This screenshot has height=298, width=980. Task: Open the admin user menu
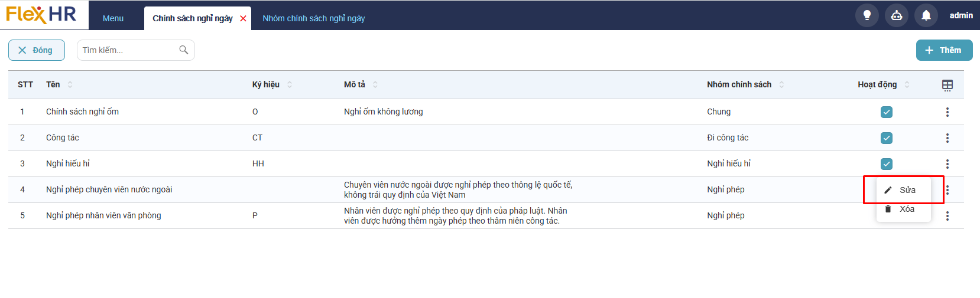pos(961,15)
